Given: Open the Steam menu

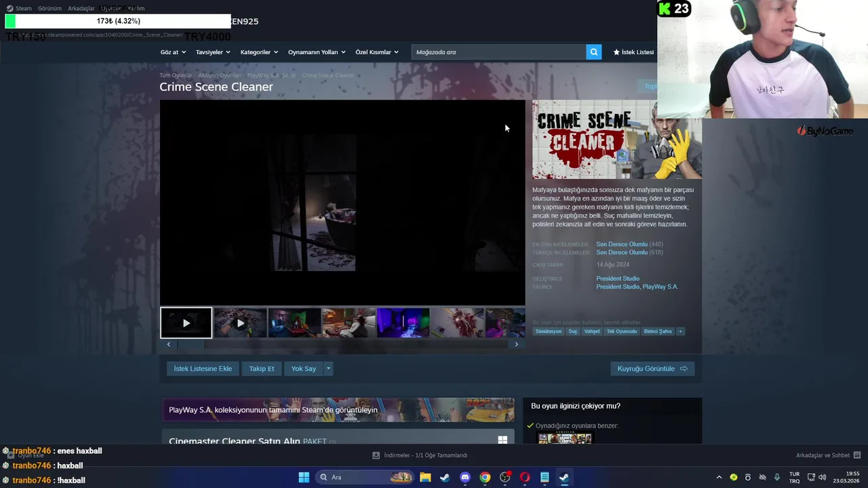Looking at the screenshot, I should tap(19, 8).
